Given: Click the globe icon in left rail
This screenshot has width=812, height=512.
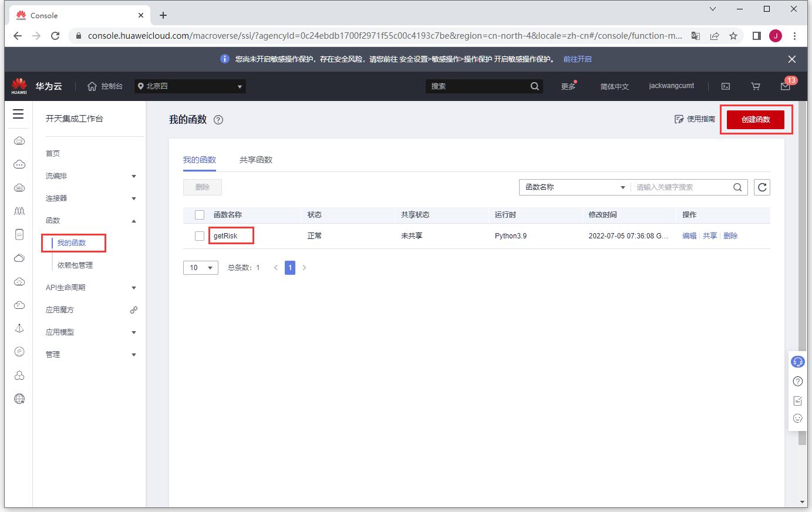Looking at the screenshot, I should tap(19, 399).
